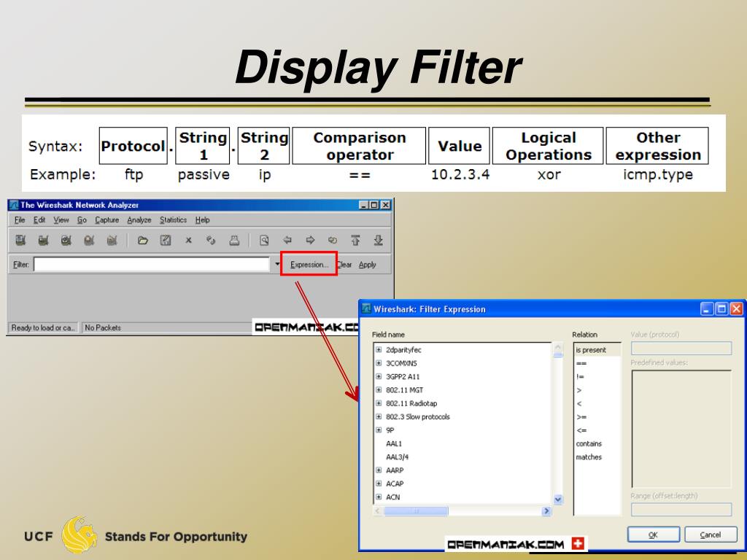The width and height of the screenshot is (747, 560).
Task: Restart the capture toolbar icon
Action: 112,241
